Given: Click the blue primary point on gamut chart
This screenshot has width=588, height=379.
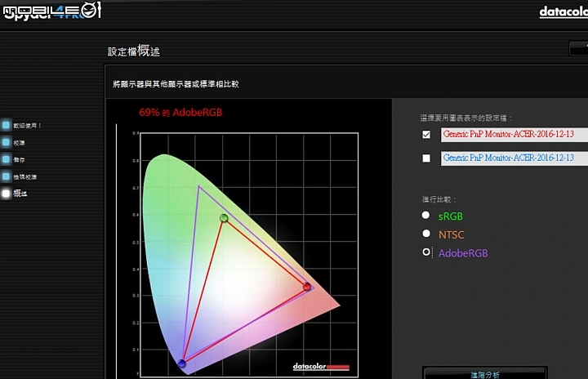Looking at the screenshot, I should (x=182, y=363).
